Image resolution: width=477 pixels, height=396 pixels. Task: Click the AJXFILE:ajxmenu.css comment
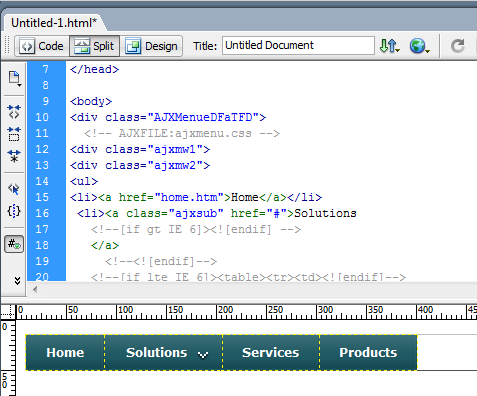point(182,133)
